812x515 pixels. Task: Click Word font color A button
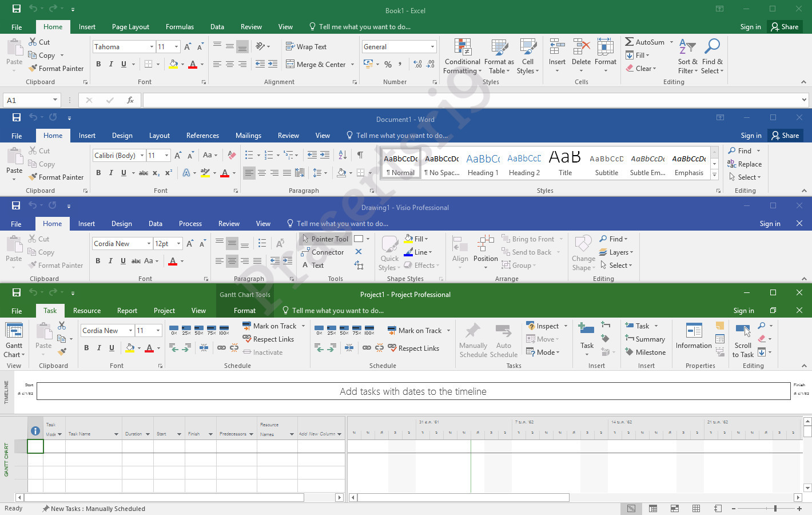[x=225, y=173]
